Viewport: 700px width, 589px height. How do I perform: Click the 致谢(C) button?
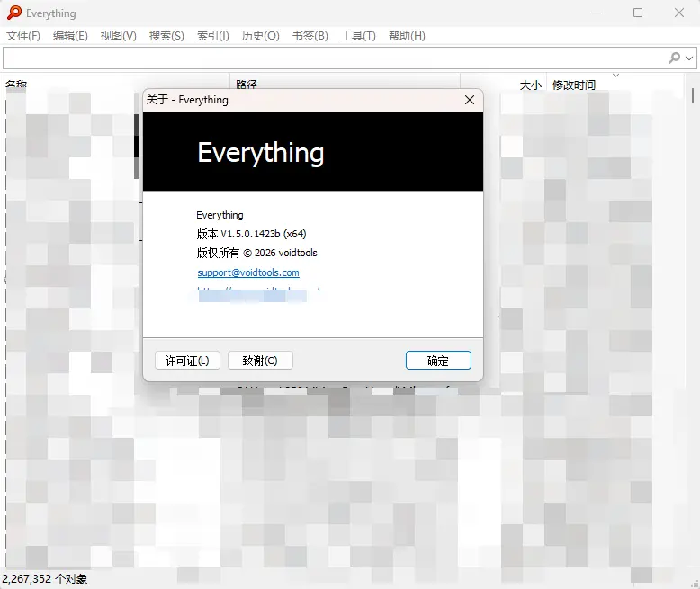[x=260, y=360]
